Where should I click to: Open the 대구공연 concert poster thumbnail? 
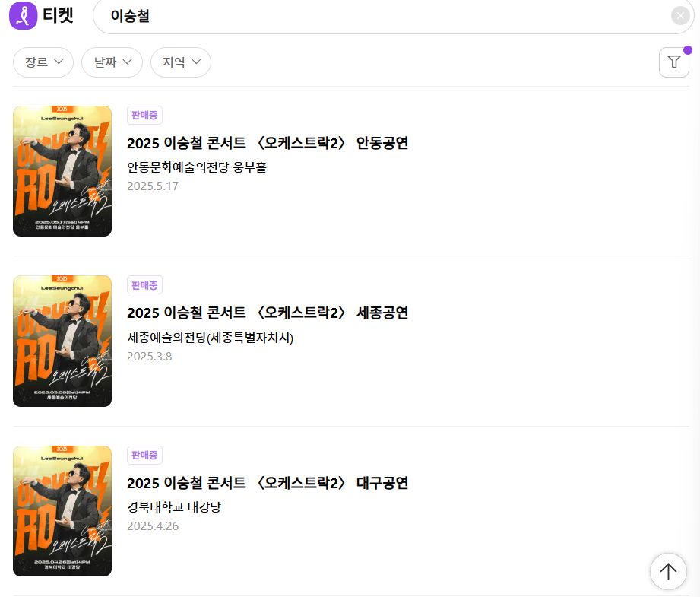[x=62, y=511]
